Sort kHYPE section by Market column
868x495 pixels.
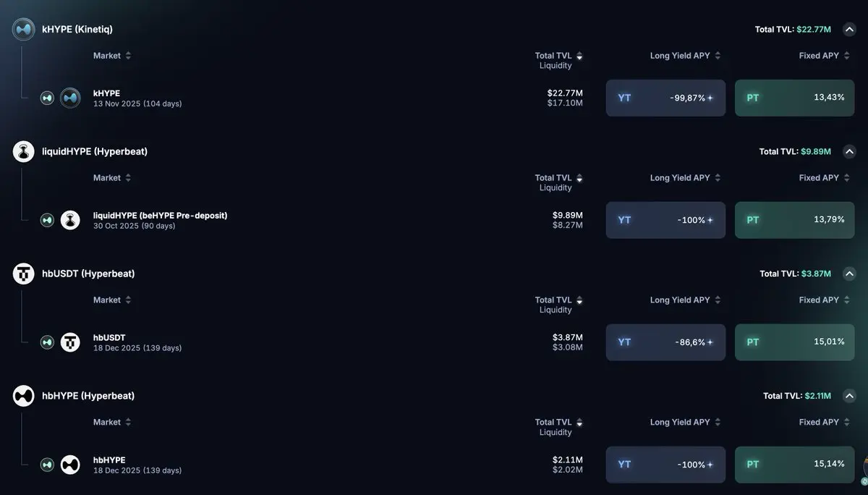point(112,56)
